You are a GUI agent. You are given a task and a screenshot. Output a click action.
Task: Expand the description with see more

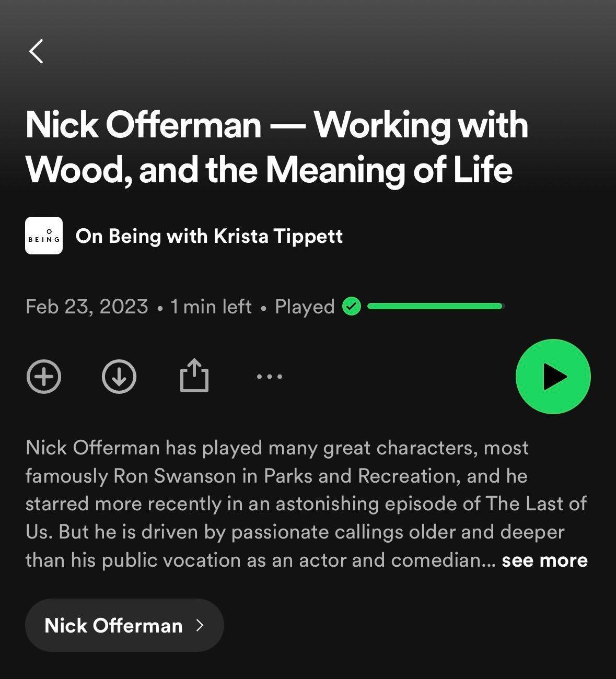click(x=544, y=560)
